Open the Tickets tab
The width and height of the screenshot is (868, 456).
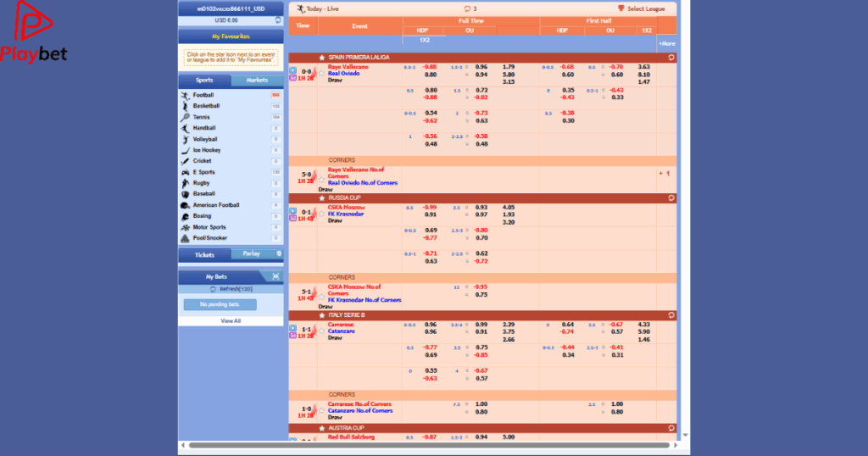204,255
